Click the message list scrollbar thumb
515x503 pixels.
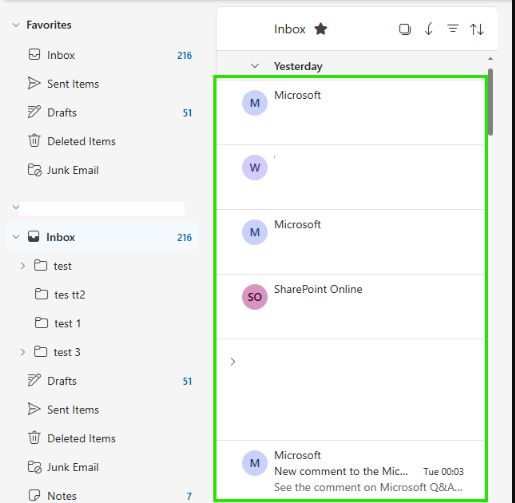tap(490, 102)
